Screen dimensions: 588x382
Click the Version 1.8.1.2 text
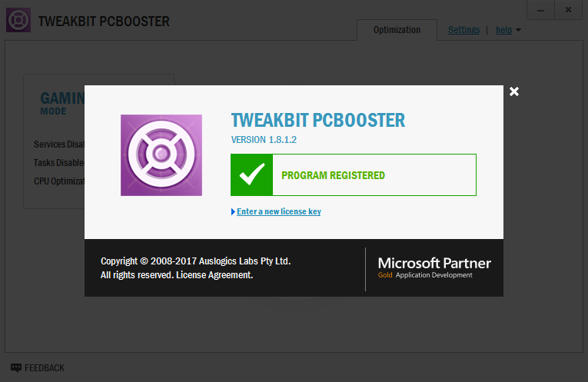(x=264, y=139)
